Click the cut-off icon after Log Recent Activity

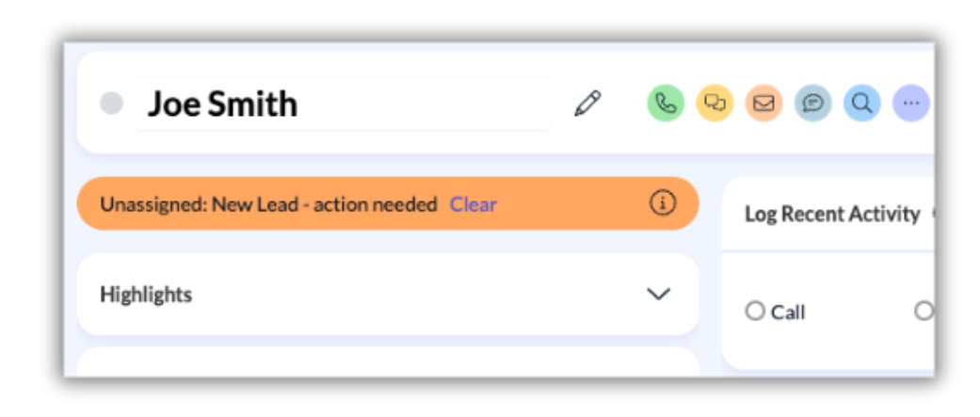click(x=933, y=215)
